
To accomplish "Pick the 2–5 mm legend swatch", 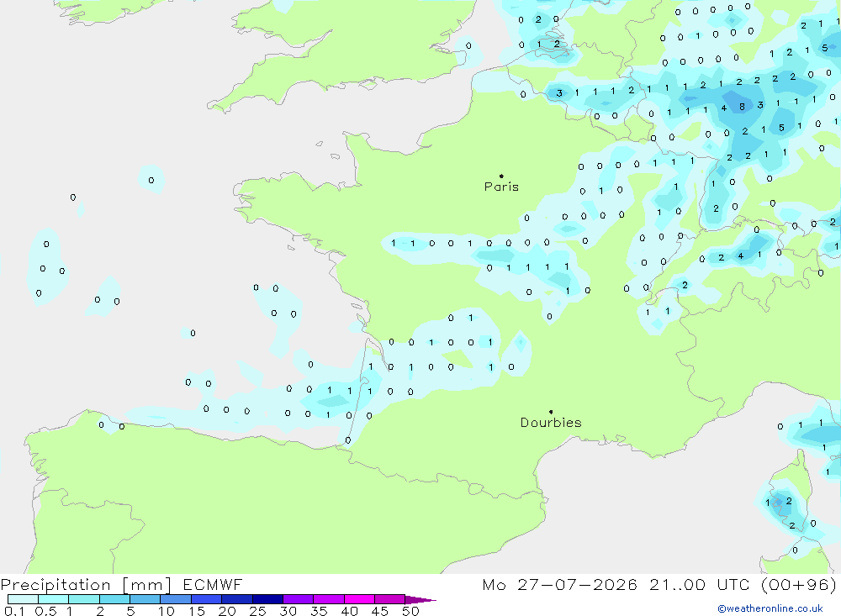I will (x=114, y=599).
